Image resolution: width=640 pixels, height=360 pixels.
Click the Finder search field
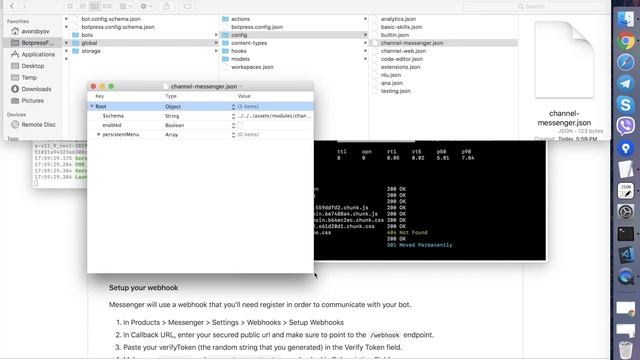pos(535,6)
